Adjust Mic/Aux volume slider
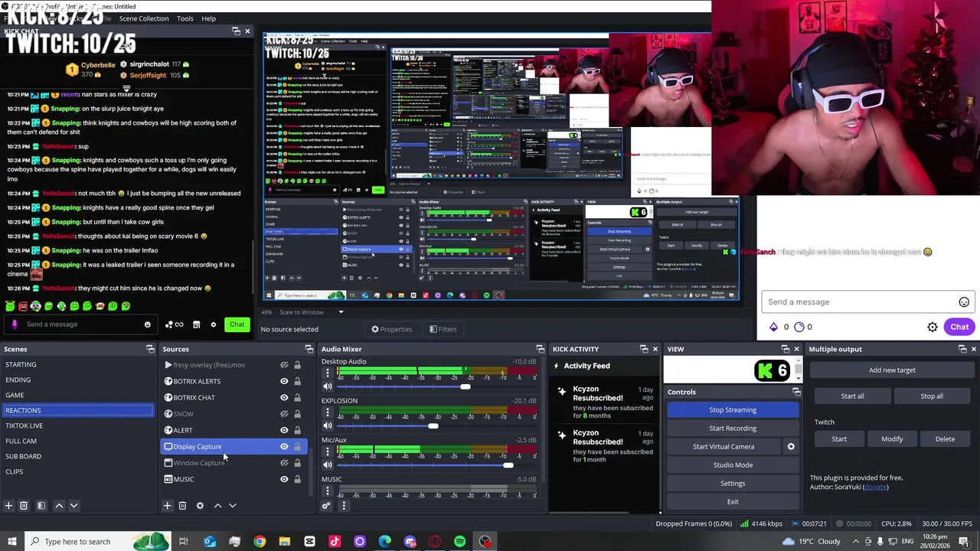980x551 pixels. [508, 465]
